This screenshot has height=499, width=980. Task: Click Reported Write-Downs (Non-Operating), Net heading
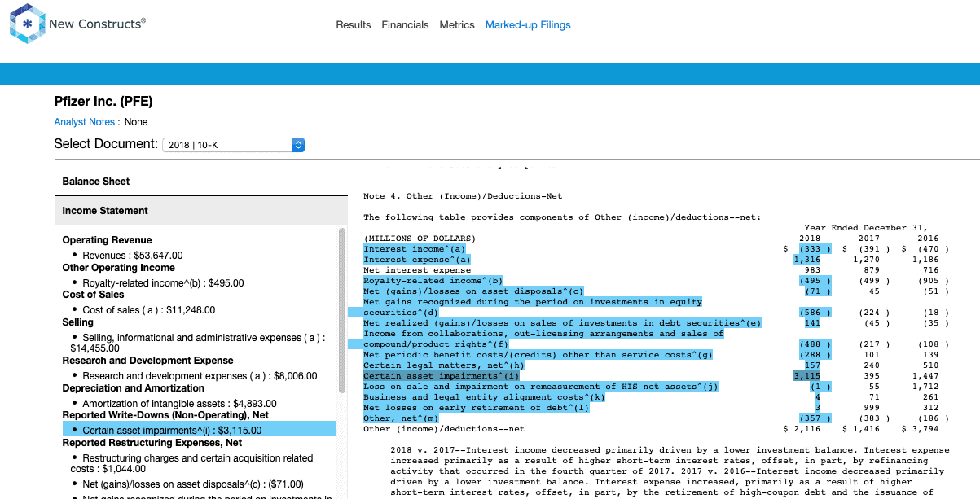tap(165, 415)
